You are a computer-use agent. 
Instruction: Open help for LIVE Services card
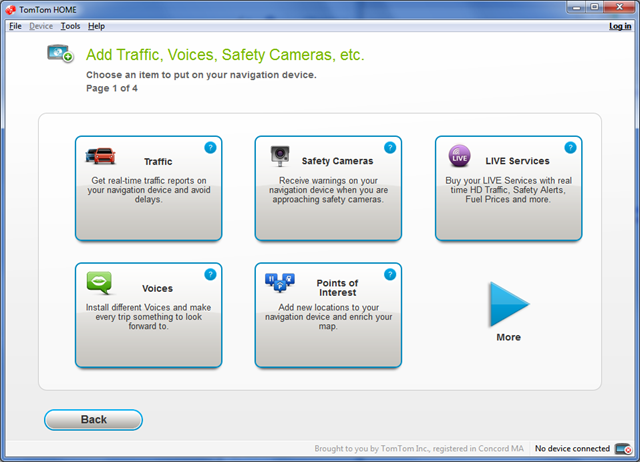pos(570,148)
